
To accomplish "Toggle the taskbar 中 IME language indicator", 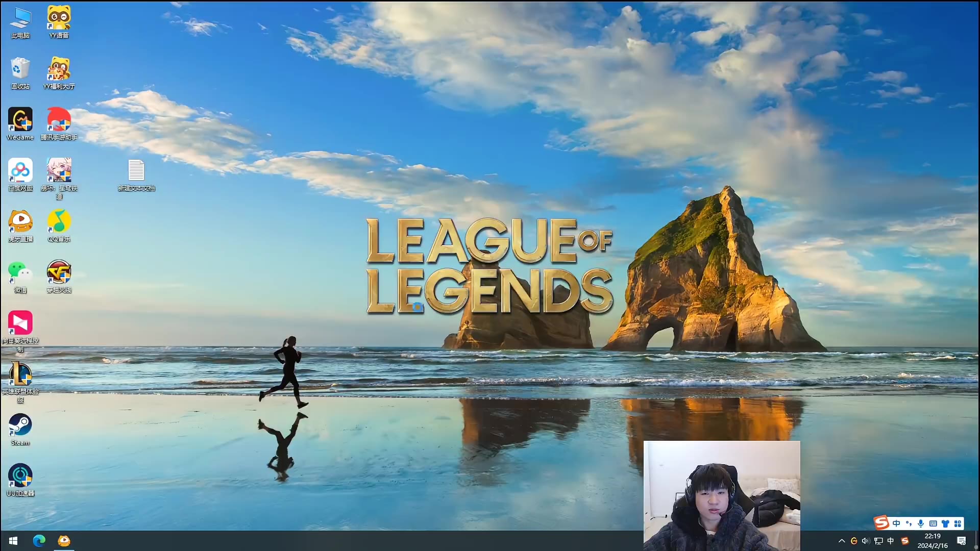I will pos(891,541).
